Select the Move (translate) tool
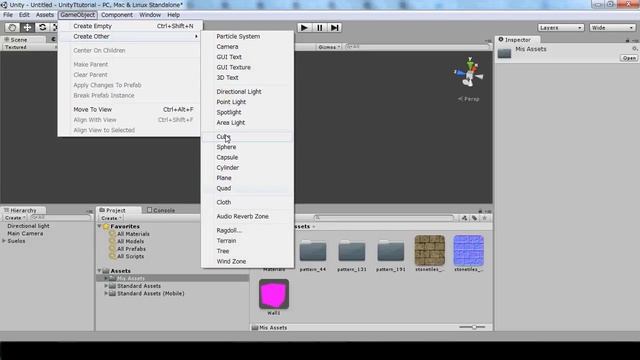This screenshot has width=640, height=360. point(27,27)
